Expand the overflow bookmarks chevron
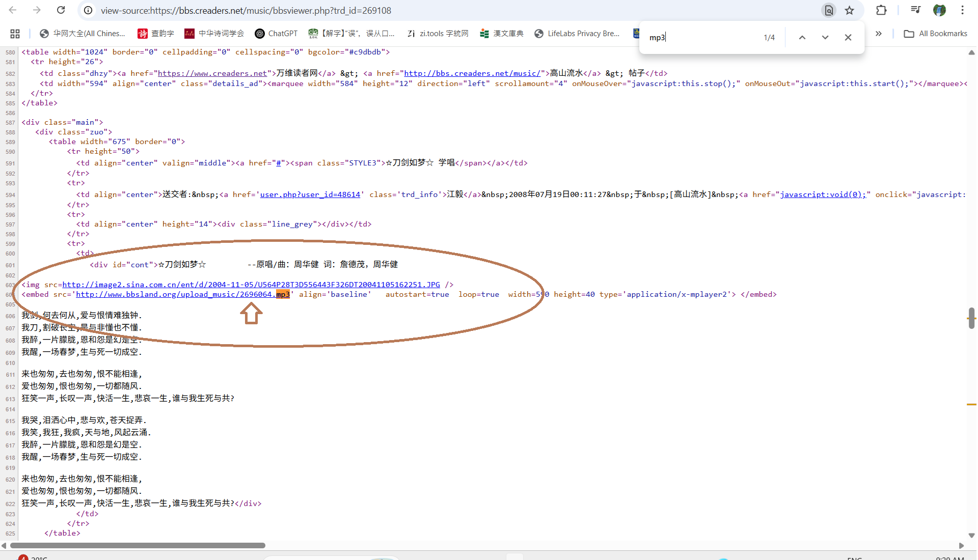 pos(879,33)
